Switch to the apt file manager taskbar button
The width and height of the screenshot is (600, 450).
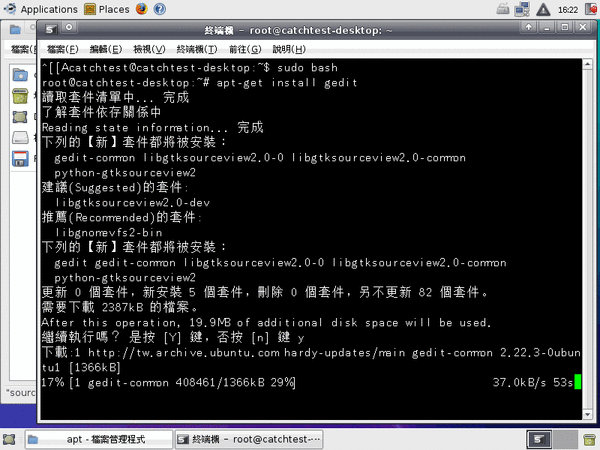(x=99, y=439)
